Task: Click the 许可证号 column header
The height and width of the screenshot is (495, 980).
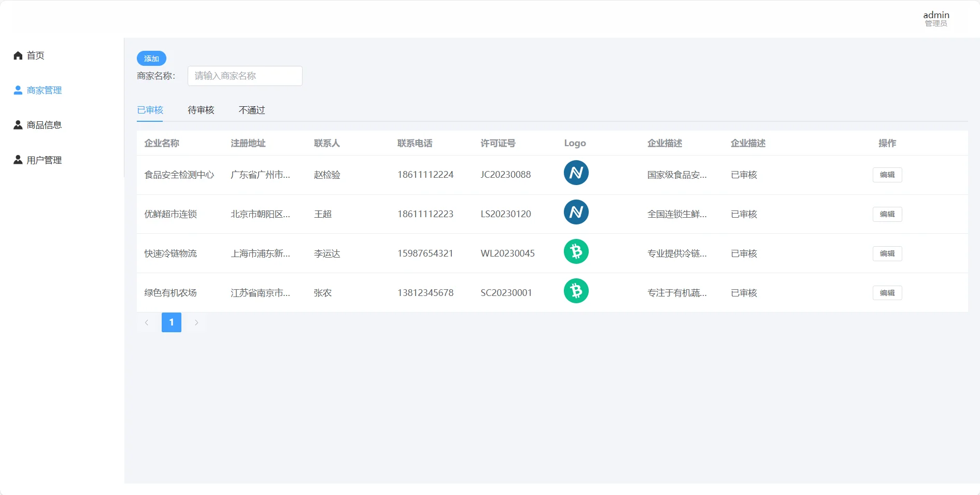Action: (x=498, y=143)
